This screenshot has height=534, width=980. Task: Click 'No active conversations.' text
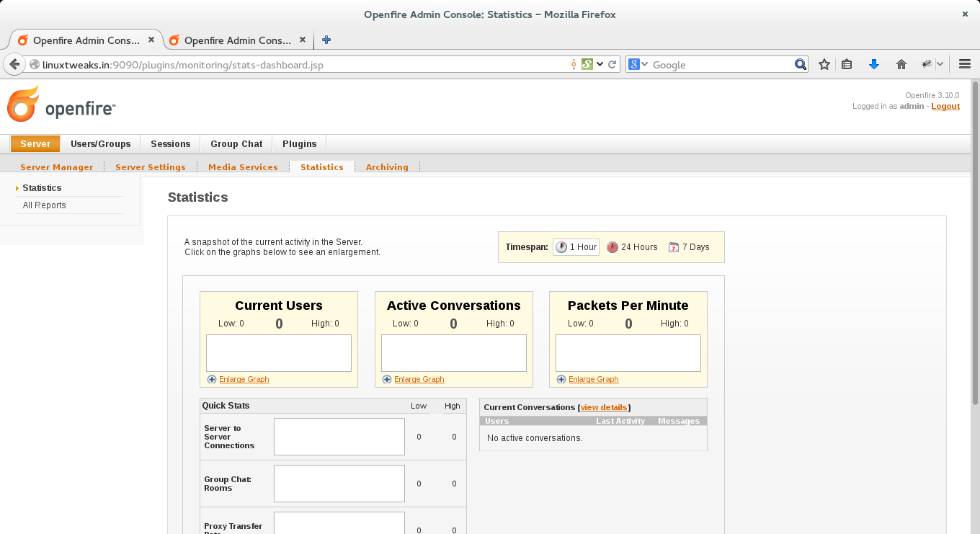click(535, 438)
